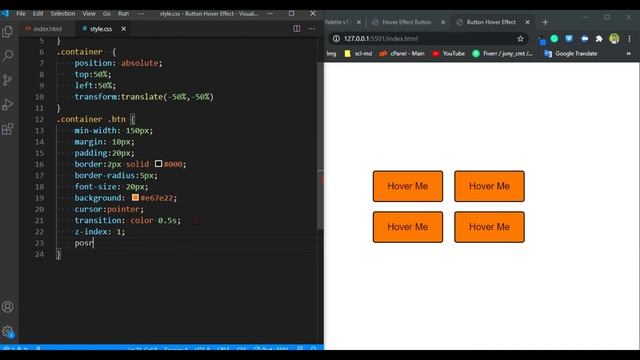640x360 pixels.
Task: Open editor More Actions ellipsis
Action: pyautogui.click(x=311, y=29)
